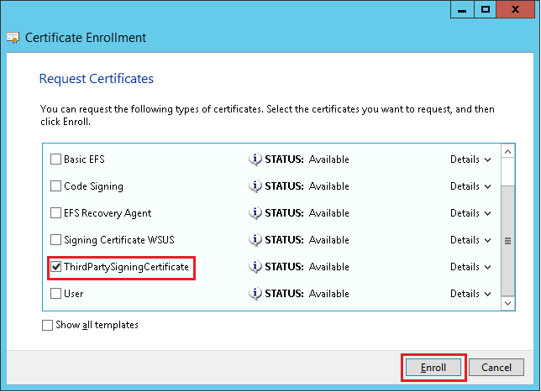Check the Basic EFS checkbox
Viewport: 541px width, 392px height.
(x=56, y=159)
